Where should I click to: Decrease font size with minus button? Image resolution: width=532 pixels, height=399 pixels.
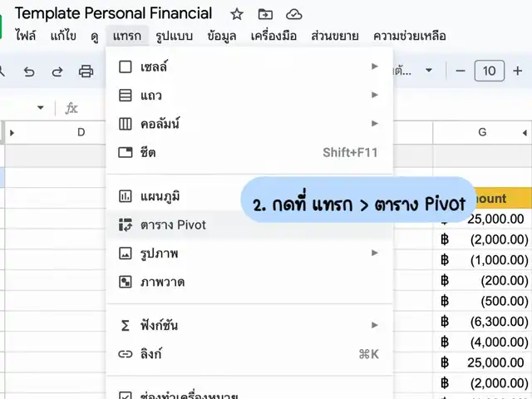point(461,71)
